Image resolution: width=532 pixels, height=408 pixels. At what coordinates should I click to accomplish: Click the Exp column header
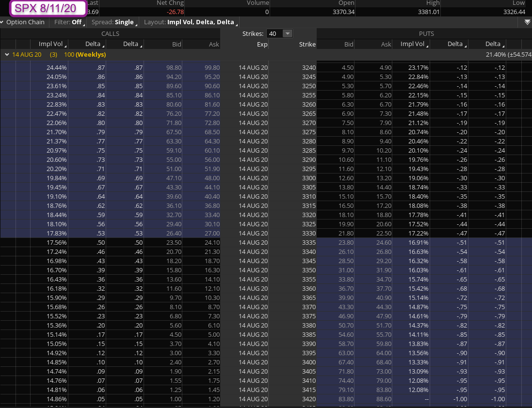(x=262, y=44)
